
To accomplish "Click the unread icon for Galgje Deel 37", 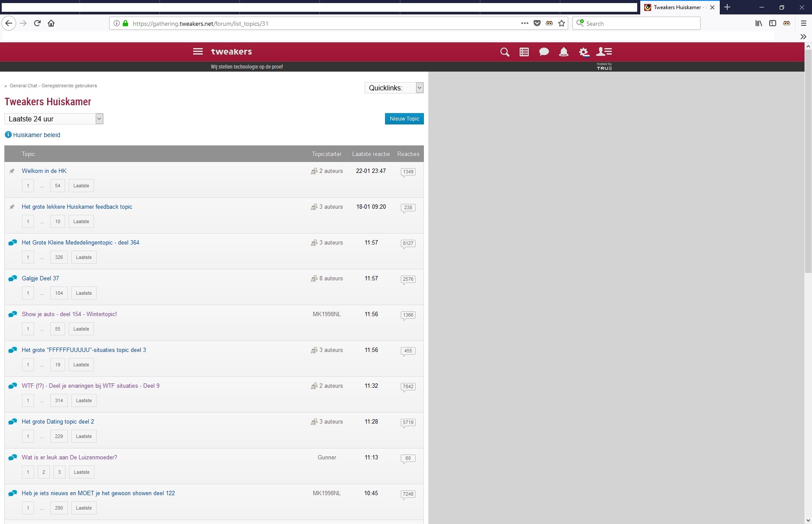I will tap(13, 278).
